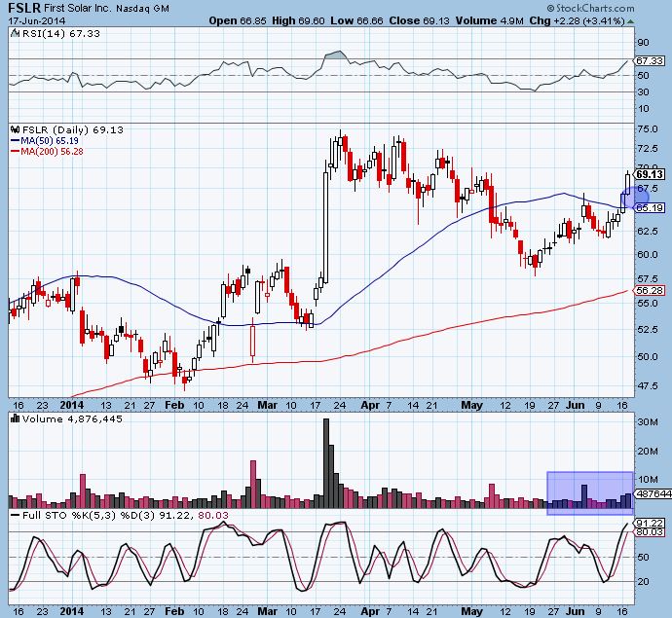Click the Jun label on price axis
Image resolution: width=672 pixels, height=618 pixels.
pos(576,405)
